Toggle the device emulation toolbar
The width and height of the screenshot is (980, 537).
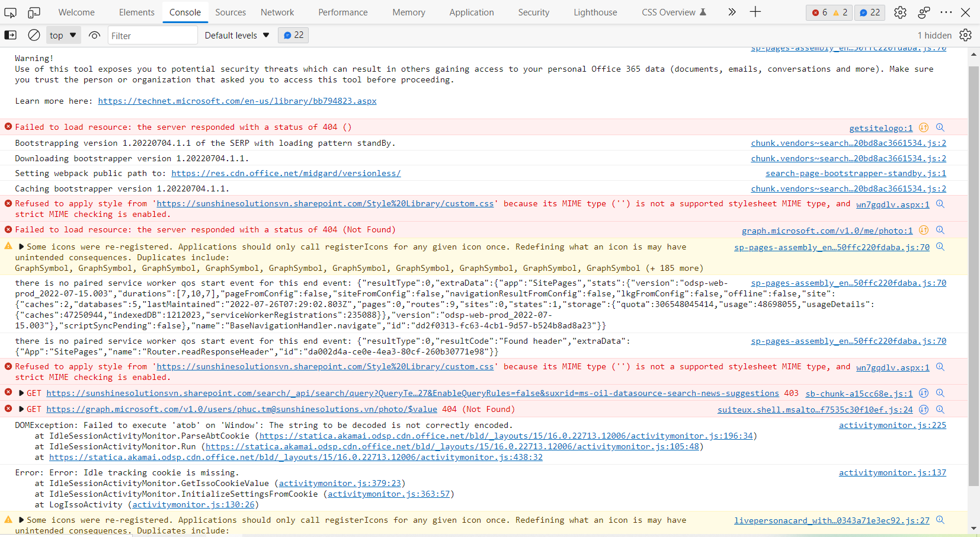(x=33, y=12)
